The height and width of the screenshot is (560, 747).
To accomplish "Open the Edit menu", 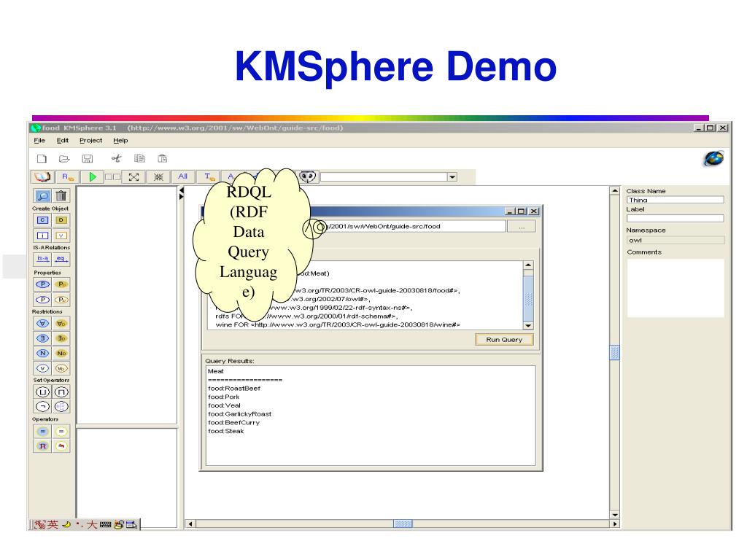I will [x=63, y=141].
